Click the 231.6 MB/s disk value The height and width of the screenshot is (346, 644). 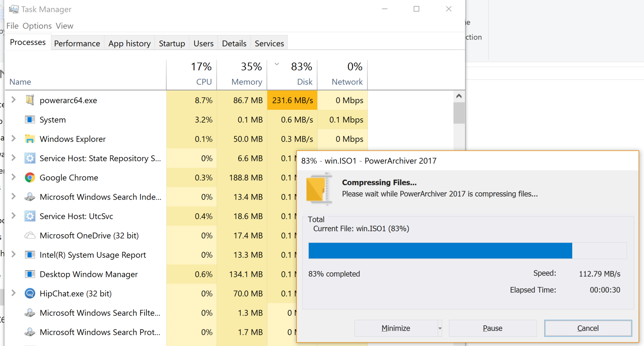coord(292,100)
